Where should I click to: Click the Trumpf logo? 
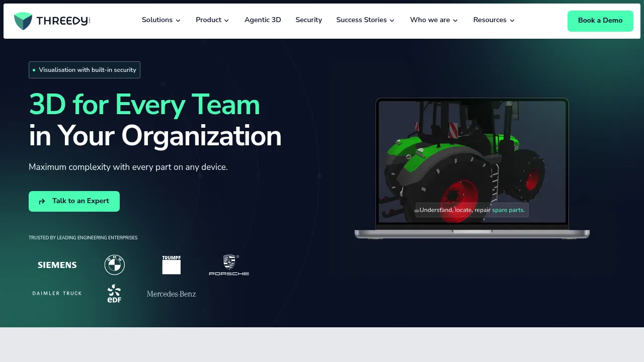coord(172,265)
